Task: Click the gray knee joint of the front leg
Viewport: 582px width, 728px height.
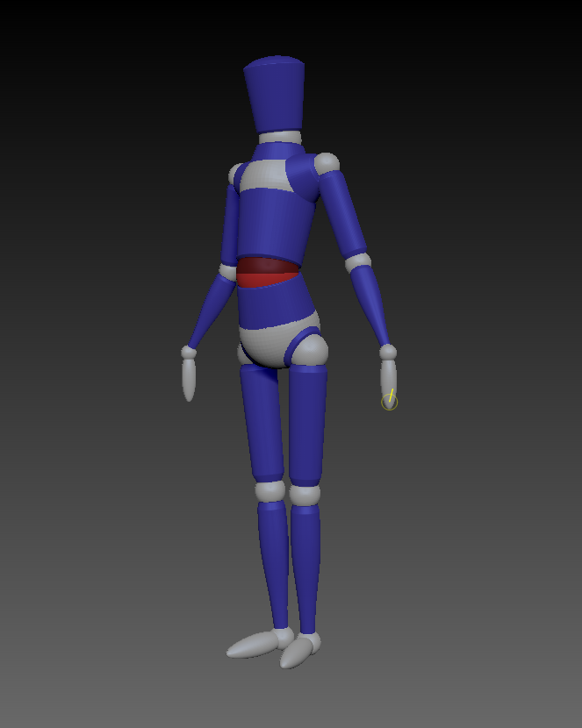Action: tap(305, 496)
